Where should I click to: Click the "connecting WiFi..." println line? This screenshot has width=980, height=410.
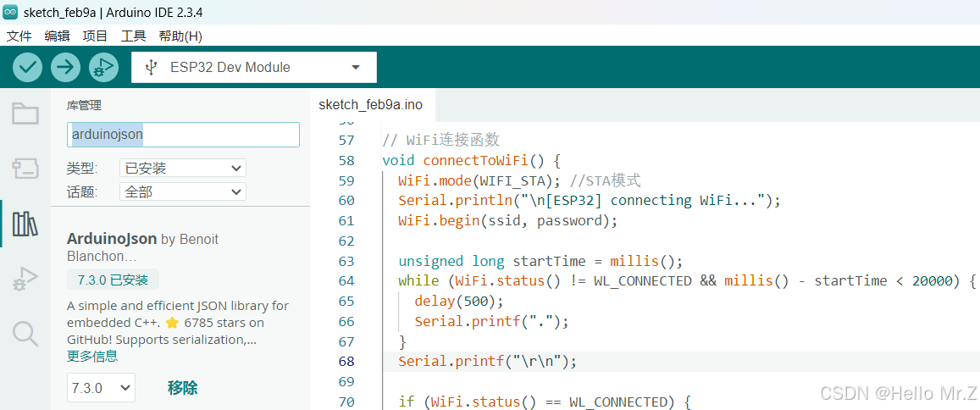(x=590, y=201)
